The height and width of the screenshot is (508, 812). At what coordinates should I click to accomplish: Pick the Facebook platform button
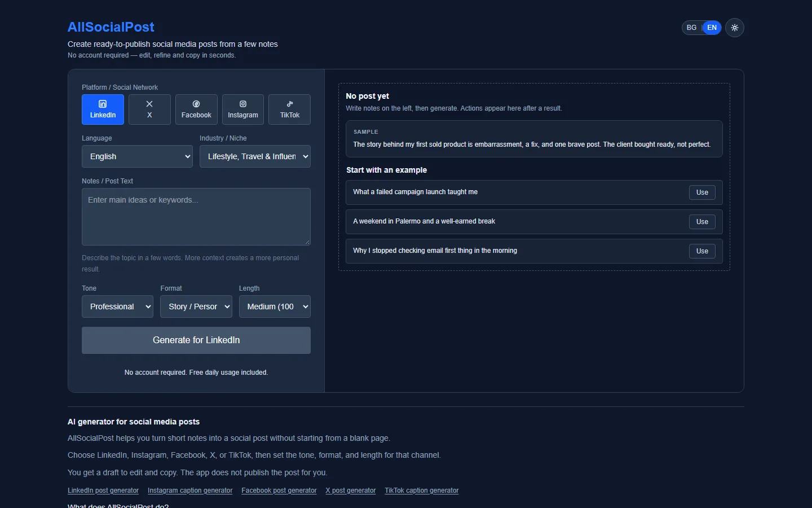point(196,110)
